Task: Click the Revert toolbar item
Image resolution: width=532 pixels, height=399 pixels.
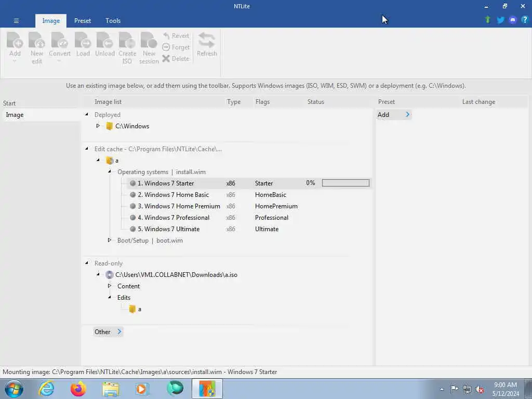Action: [x=176, y=36]
